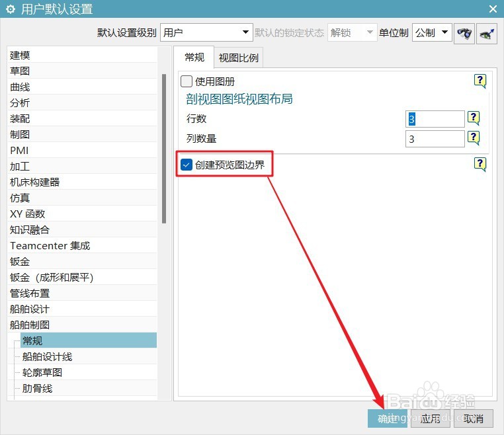This screenshot has width=504, height=435.
Task: Uncheck 创建预览图边界 checkbox
Action: click(x=187, y=165)
